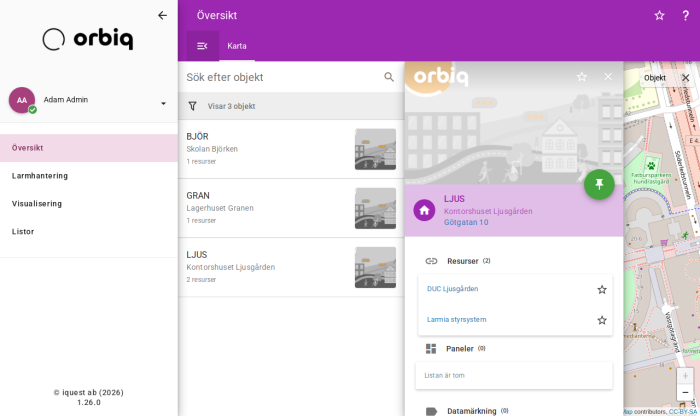Screen dimensions: 700x416
Task: Open Larmhantering menu item
Action: click(x=89, y=176)
